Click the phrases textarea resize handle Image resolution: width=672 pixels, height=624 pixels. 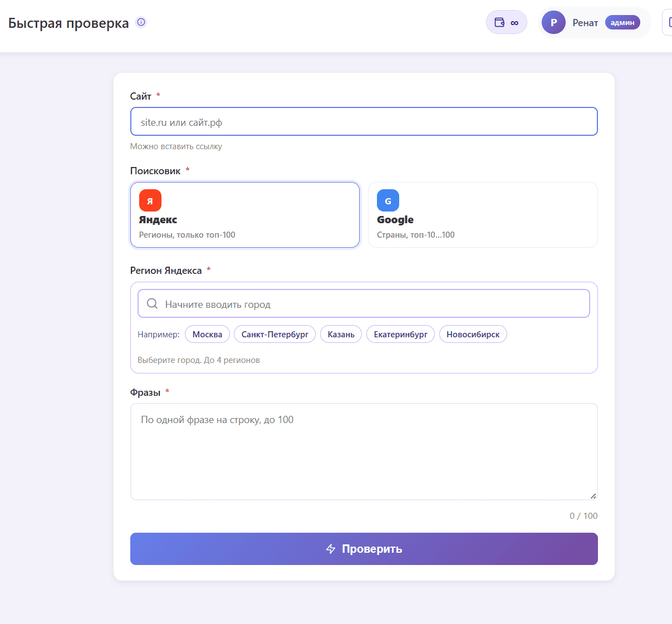593,495
